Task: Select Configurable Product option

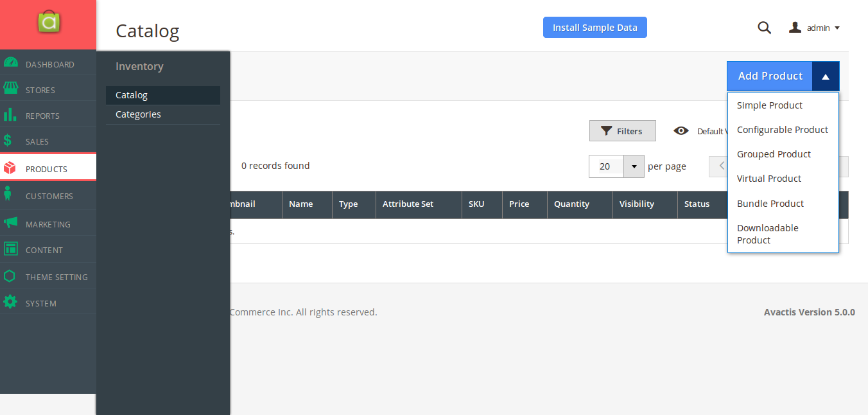Action: (783, 130)
